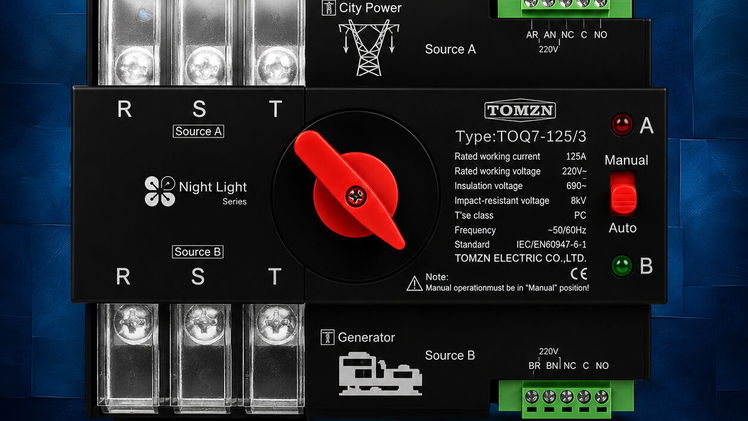
Task: Click the Night Light text
Action: 213,187
